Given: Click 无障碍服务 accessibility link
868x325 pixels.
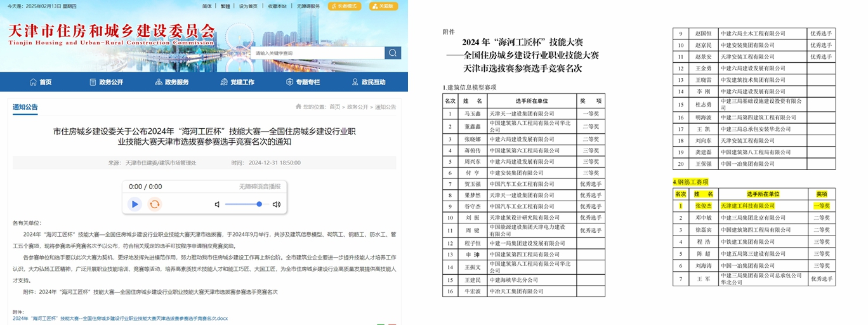Looking at the screenshot, I should point(308,6).
